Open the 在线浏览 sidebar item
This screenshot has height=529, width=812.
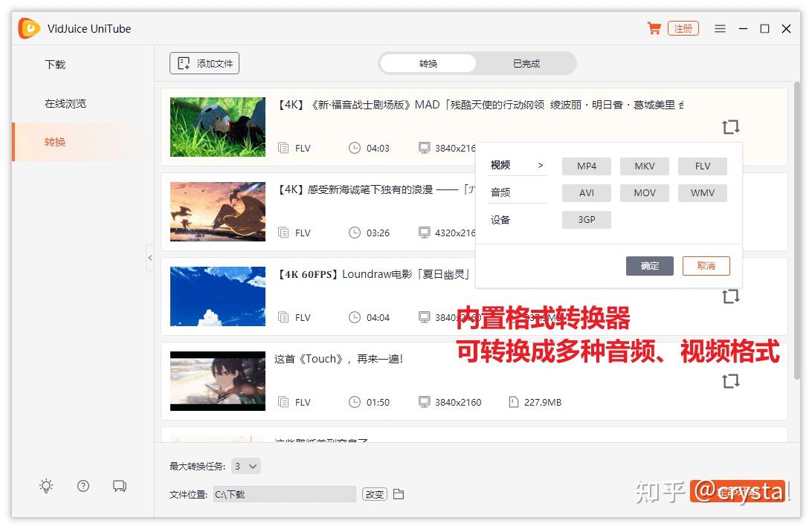[65, 103]
